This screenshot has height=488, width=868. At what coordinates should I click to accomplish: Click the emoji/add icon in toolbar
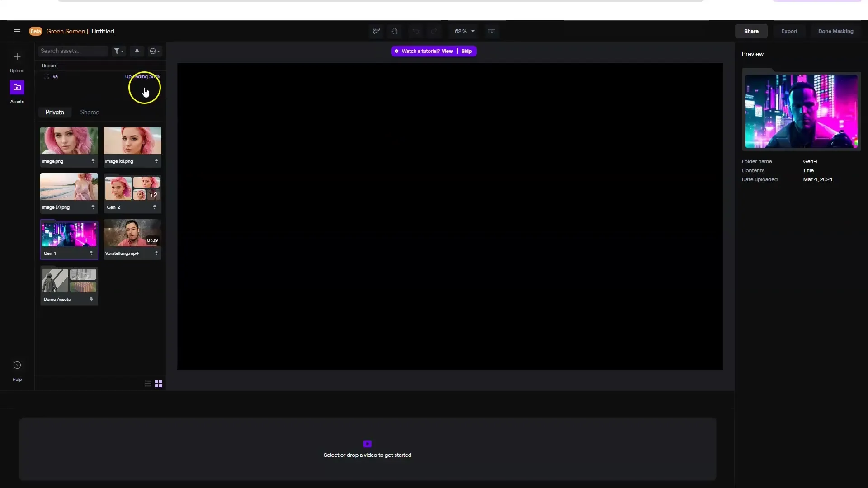point(154,51)
